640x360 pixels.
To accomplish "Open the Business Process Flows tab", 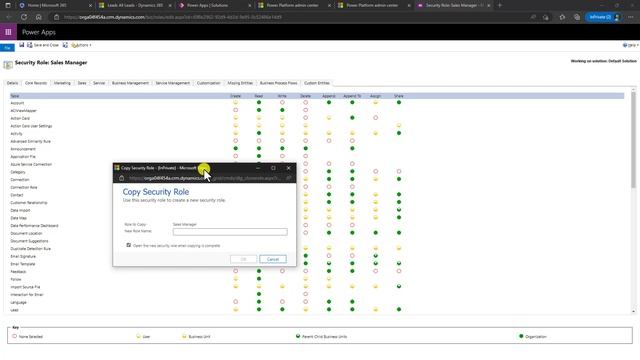I will click(x=278, y=83).
